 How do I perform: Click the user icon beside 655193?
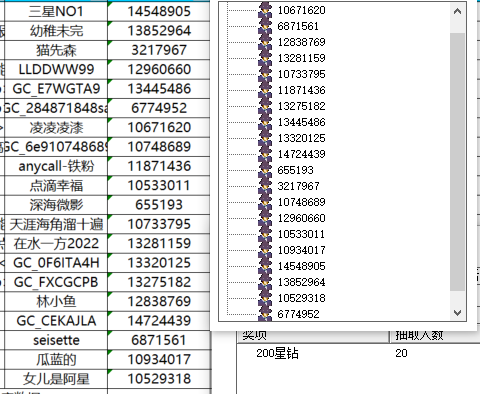(265, 170)
